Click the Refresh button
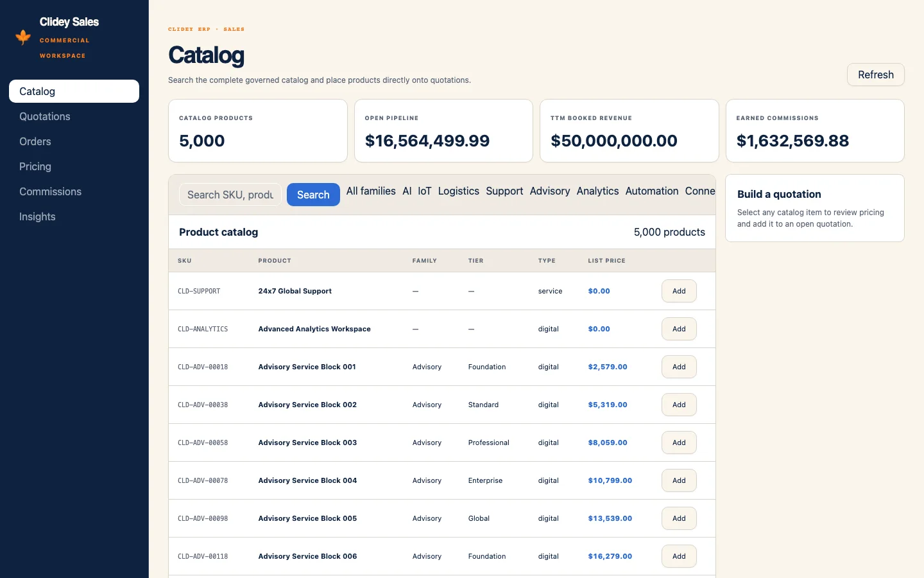The height and width of the screenshot is (578, 924). pos(876,74)
